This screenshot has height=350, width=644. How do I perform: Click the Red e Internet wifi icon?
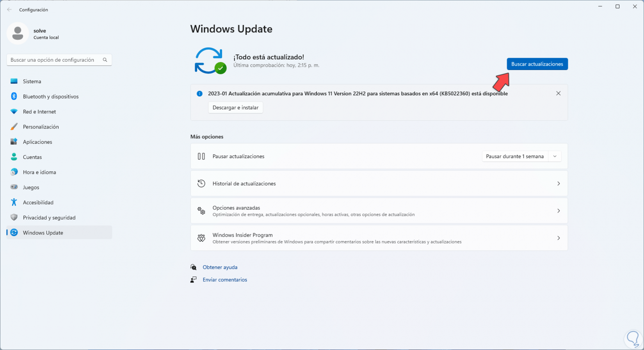click(14, 112)
